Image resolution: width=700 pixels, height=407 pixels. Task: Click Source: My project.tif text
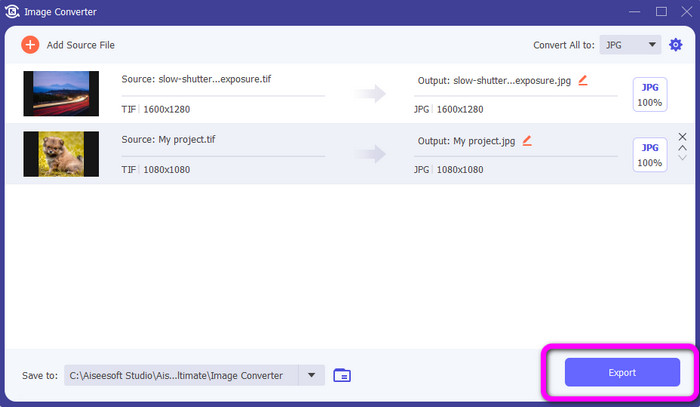[168, 139]
